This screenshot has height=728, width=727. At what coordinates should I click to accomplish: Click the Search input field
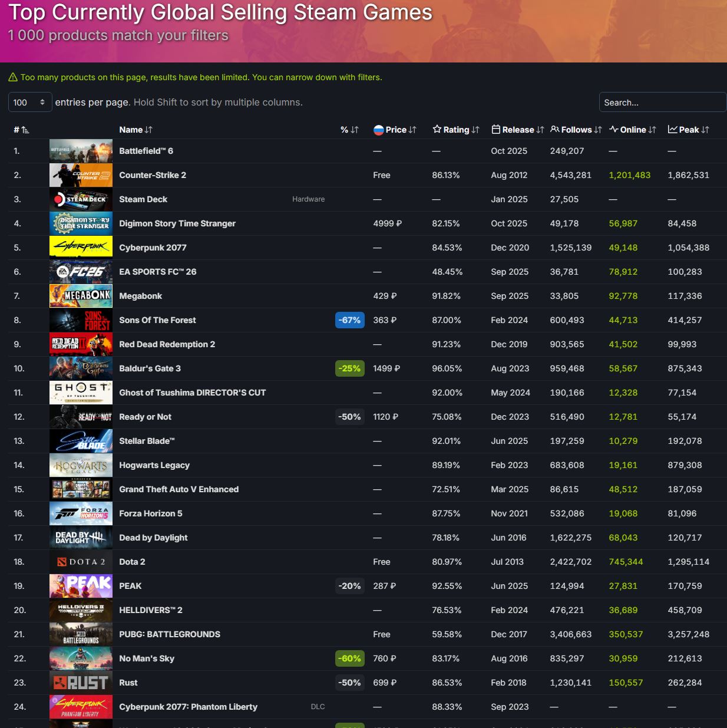[x=663, y=102]
